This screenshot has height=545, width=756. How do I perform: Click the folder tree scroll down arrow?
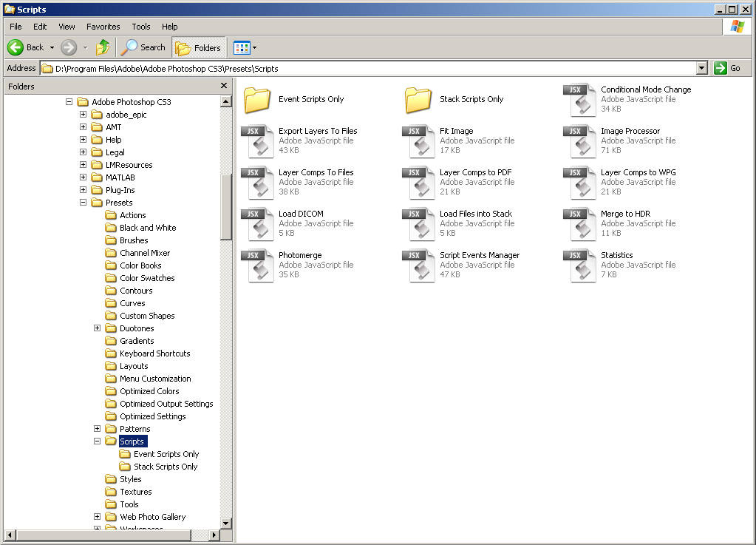(225, 523)
